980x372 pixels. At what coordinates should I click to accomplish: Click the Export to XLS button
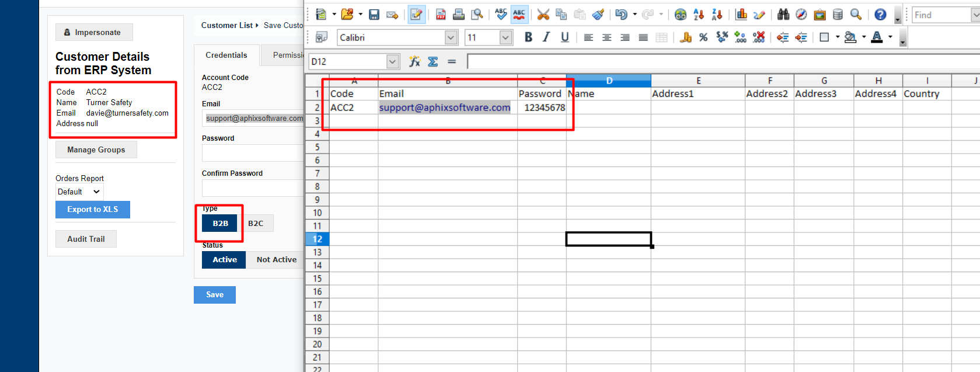click(93, 210)
